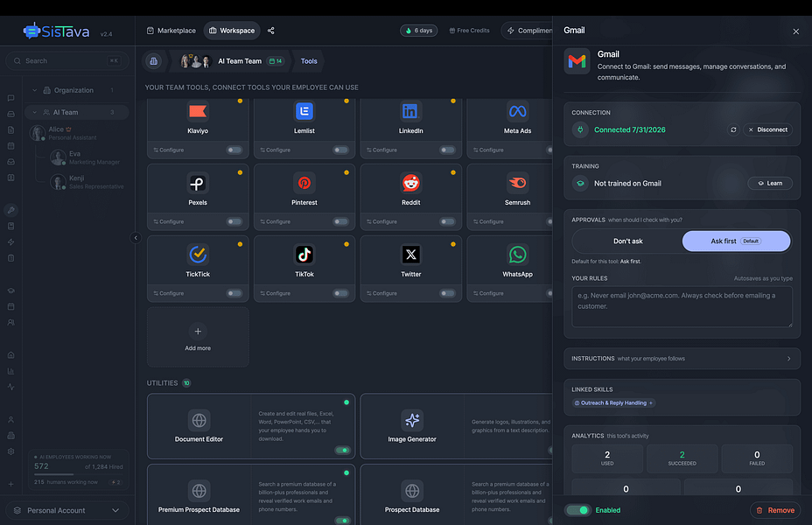Open the TikTok tool icon

(304, 255)
